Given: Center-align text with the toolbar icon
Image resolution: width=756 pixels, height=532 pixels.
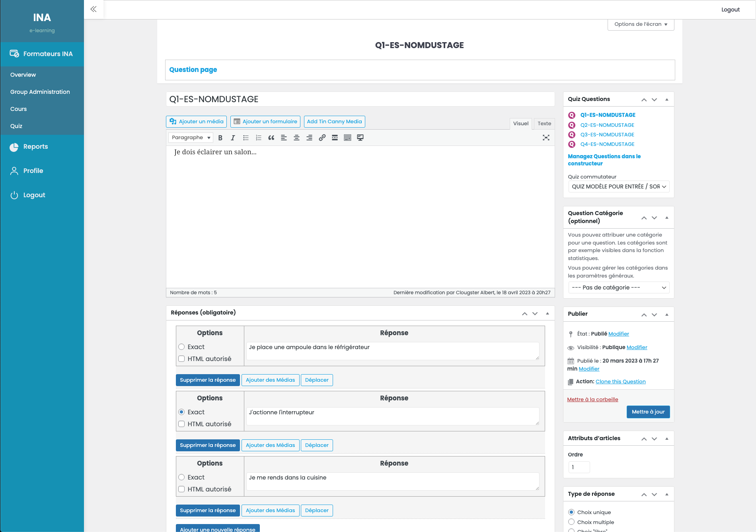Looking at the screenshot, I should coord(296,138).
